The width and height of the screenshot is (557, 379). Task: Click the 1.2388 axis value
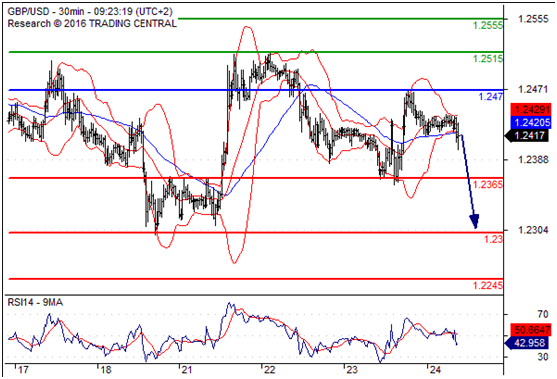pyautogui.click(x=533, y=159)
